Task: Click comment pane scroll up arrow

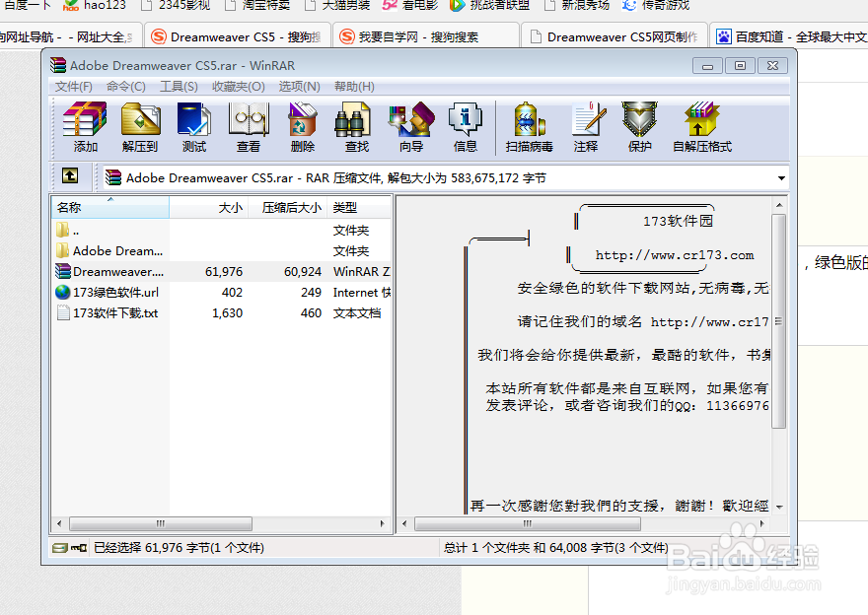Action: pyautogui.click(x=779, y=205)
